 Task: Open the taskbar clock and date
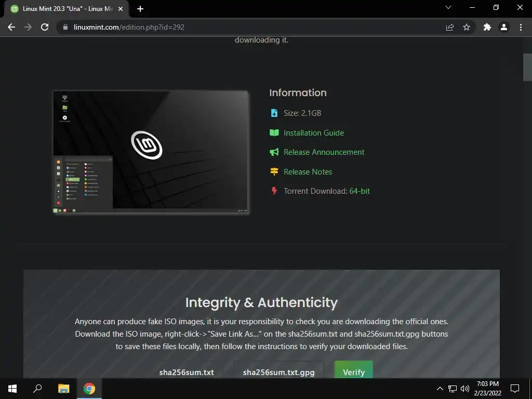point(487,389)
